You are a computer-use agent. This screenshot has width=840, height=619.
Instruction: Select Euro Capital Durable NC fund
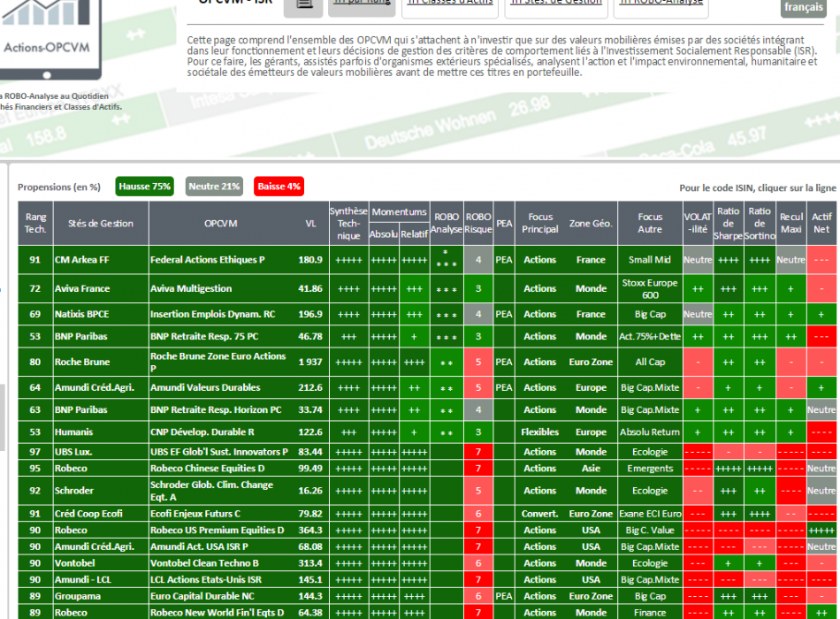tap(427, 596)
